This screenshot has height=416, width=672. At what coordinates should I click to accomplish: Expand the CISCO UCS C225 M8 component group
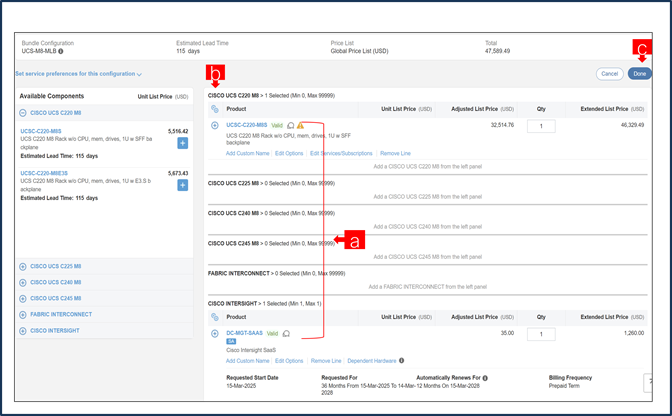tap(23, 266)
